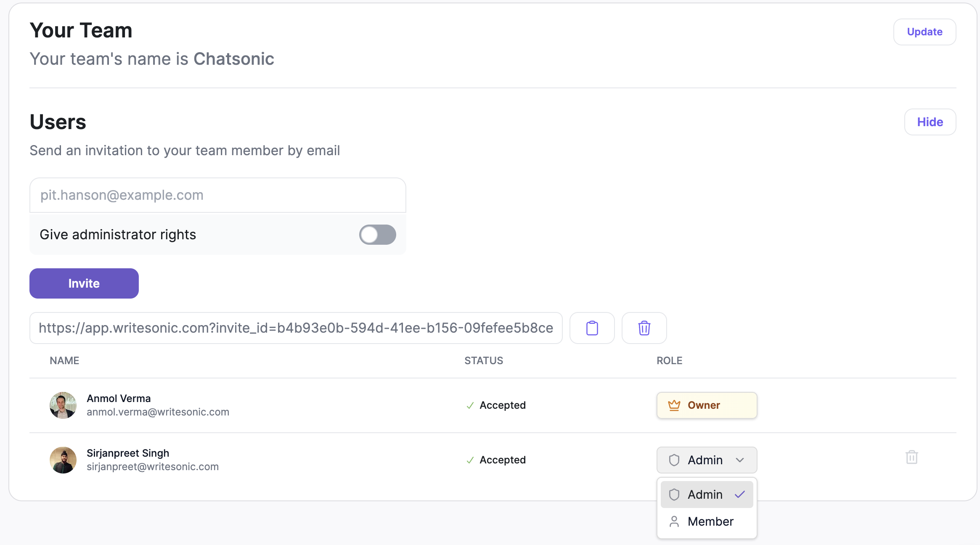Delete the invite link with trash icon
This screenshot has width=980, height=545.
point(644,328)
